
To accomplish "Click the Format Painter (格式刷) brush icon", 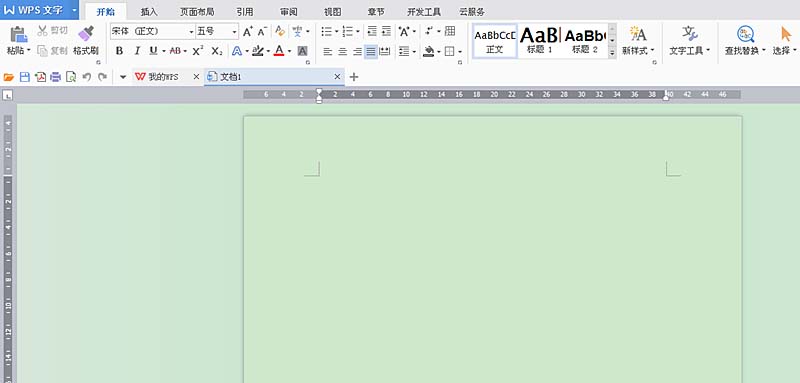I will pos(86,34).
